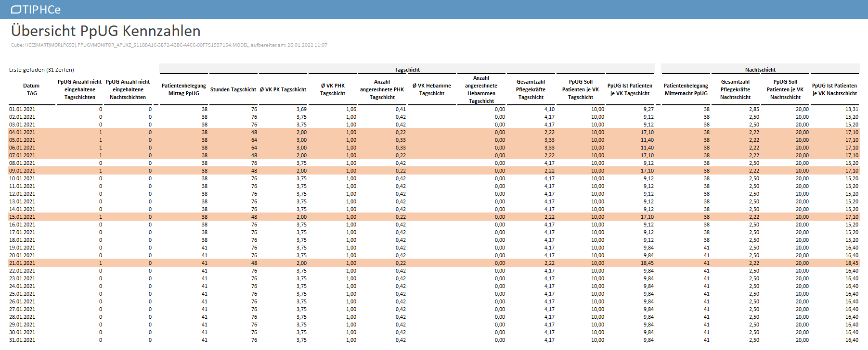The image size is (868, 350).
Task: Select highlighted date cell 21.01.2021
Action: click(x=22, y=263)
